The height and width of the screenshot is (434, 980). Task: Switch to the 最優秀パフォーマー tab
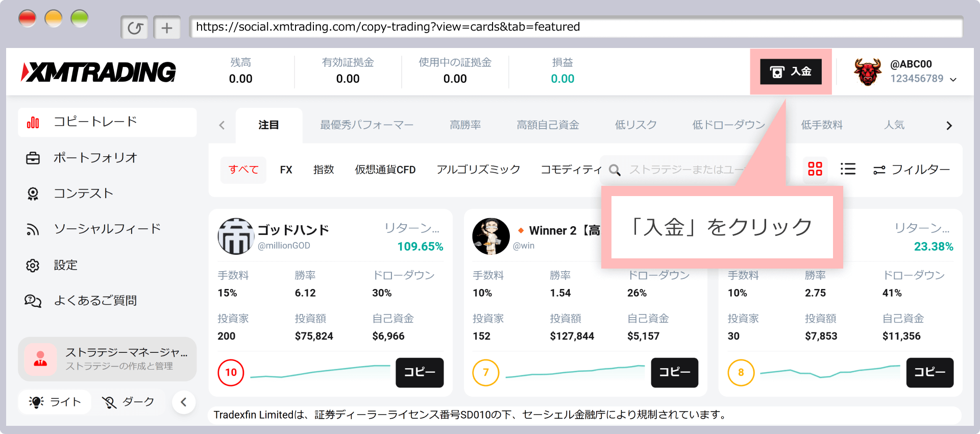point(366,125)
